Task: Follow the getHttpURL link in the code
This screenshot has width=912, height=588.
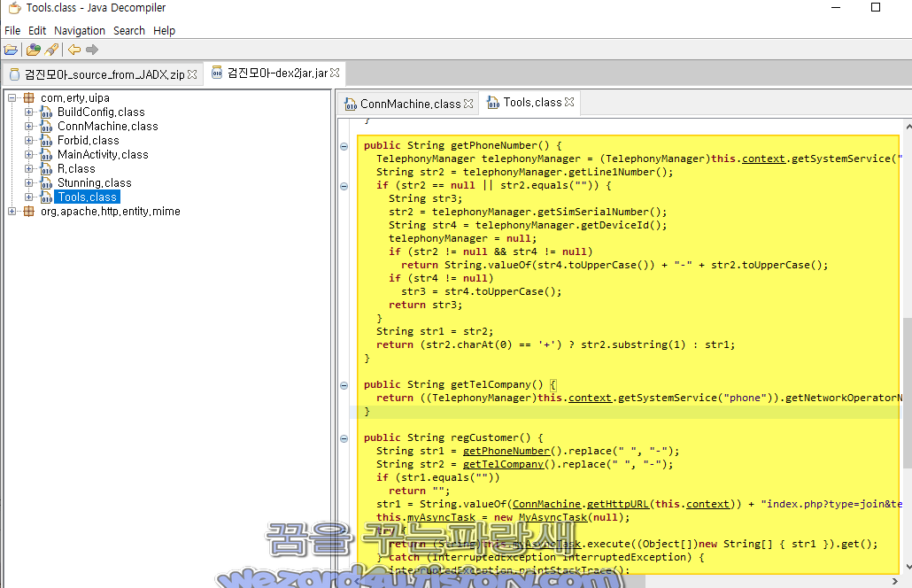Action: pos(618,504)
